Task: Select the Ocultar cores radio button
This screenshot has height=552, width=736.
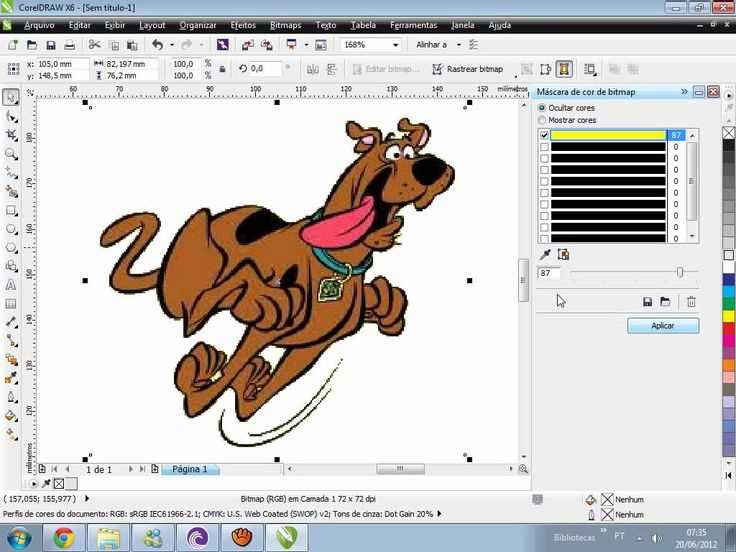Action: [542, 108]
